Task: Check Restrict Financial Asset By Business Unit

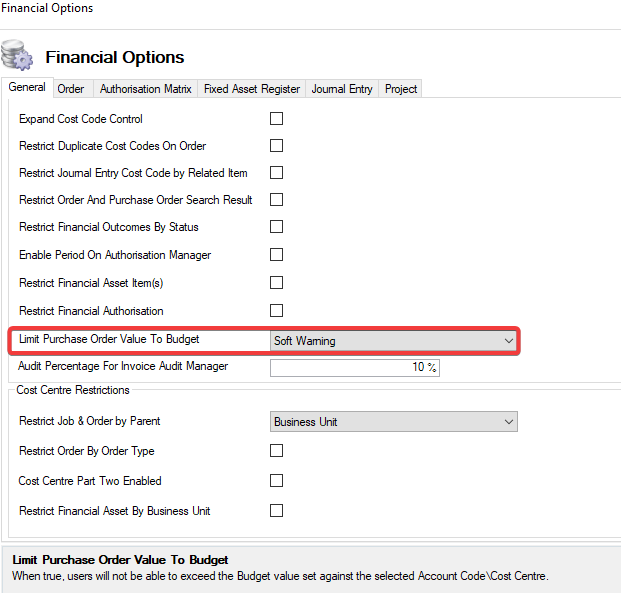Action: (x=277, y=511)
